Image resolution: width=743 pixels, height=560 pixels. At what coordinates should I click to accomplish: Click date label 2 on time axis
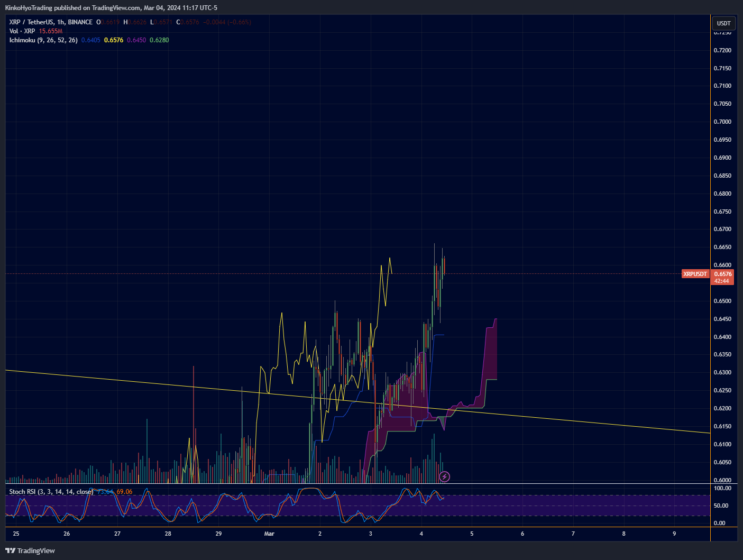click(320, 534)
